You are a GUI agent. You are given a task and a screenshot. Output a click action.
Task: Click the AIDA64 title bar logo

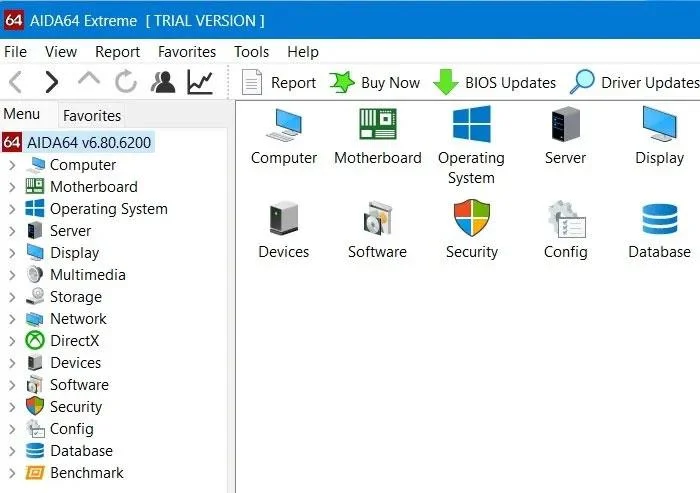[13, 20]
